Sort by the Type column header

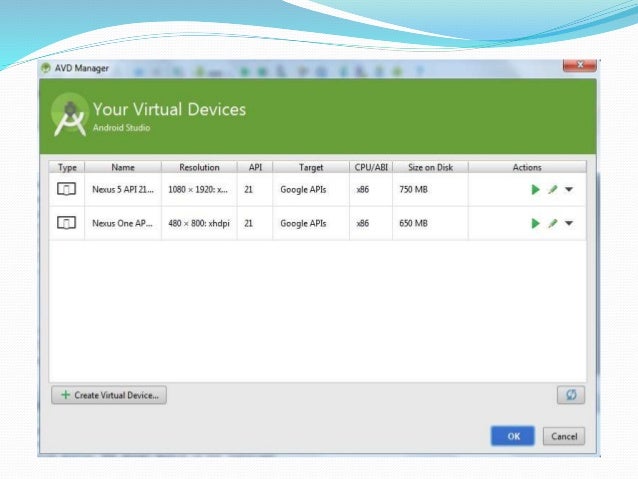tap(67, 167)
